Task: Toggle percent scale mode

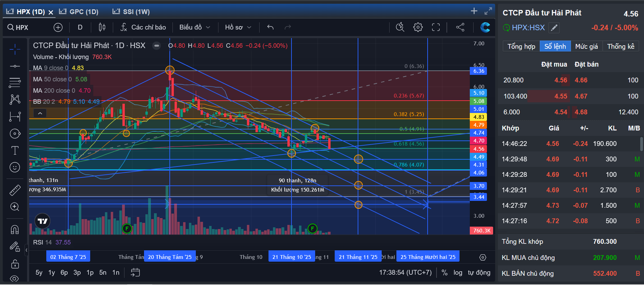Action: click(x=444, y=273)
